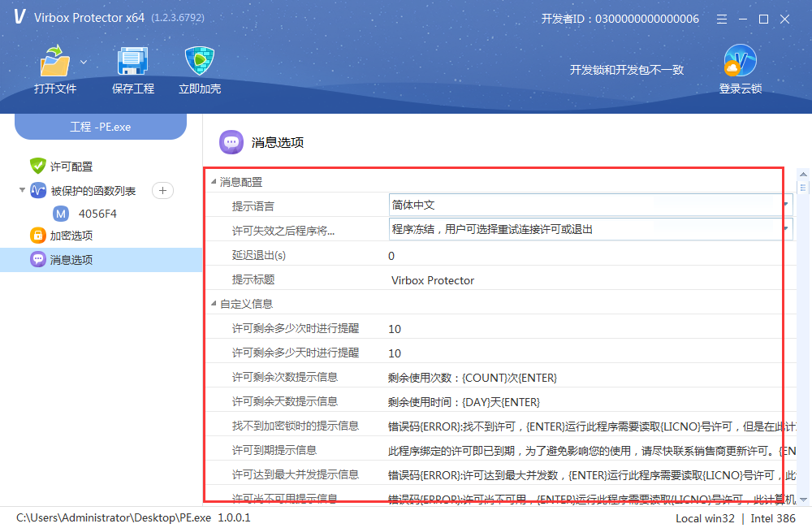This screenshot has width=812, height=528.
Task: Edit the 提示标题 field Virbox Protector
Action: pyautogui.click(x=433, y=280)
